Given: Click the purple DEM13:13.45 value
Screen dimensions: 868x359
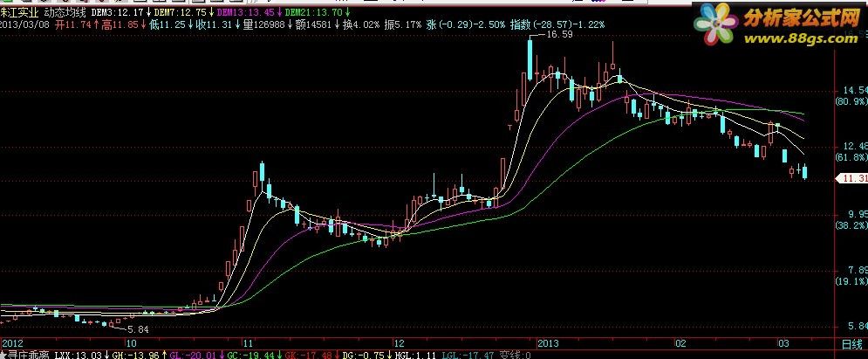Looking at the screenshot, I should 246,11.
